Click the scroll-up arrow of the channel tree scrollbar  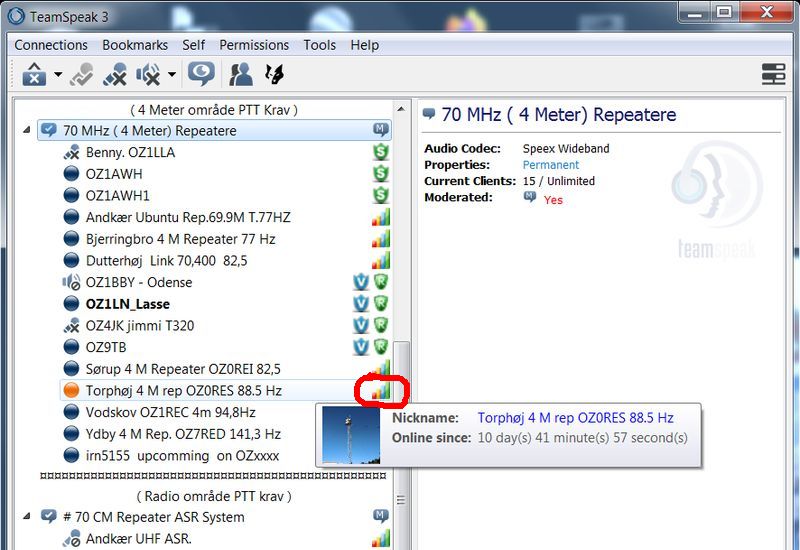[401, 109]
